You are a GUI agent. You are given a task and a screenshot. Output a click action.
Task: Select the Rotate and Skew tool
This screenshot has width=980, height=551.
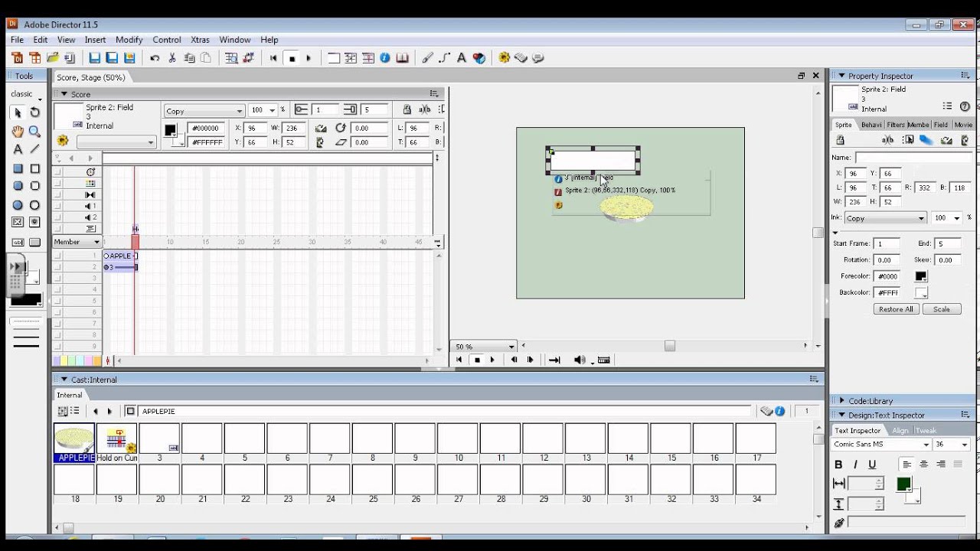34,112
